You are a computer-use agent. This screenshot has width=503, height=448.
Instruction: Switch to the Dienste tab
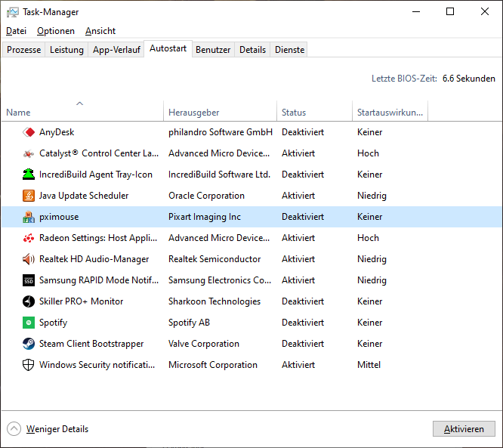(290, 50)
